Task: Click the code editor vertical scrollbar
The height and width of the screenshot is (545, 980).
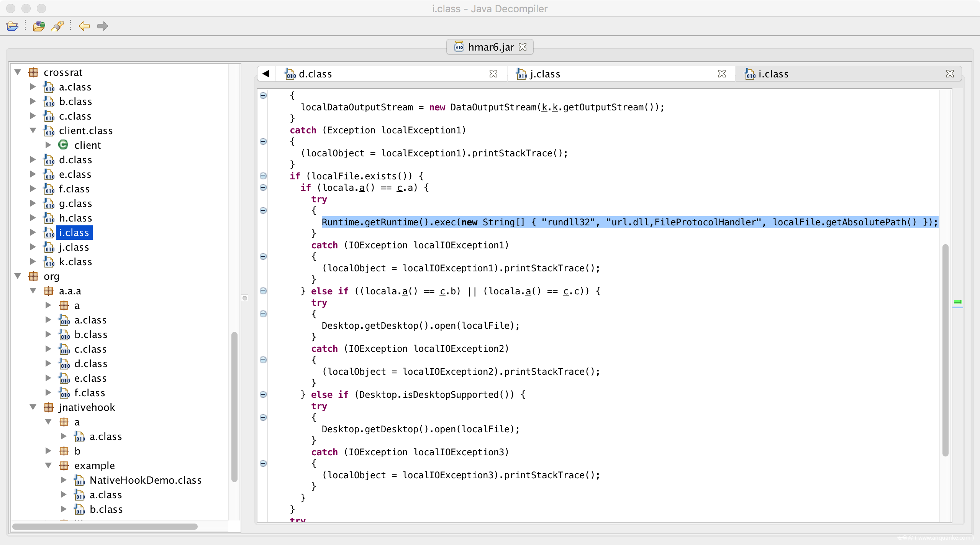Action: (x=945, y=350)
